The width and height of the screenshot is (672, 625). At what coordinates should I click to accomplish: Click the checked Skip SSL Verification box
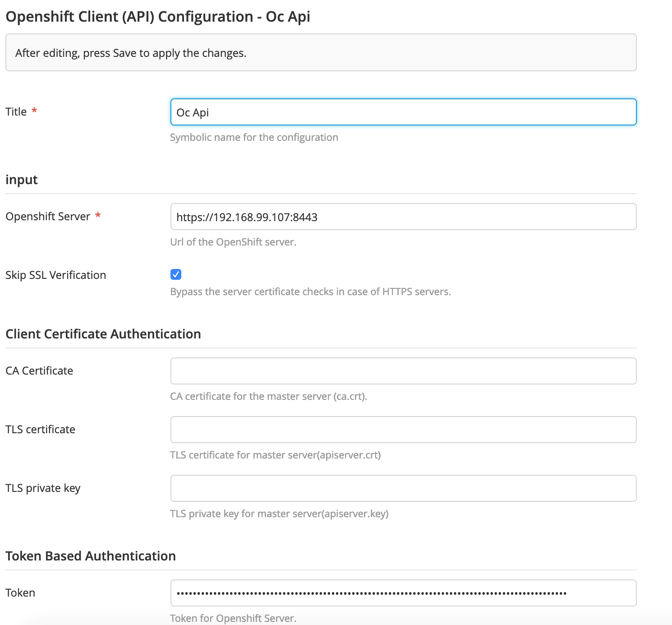click(x=176, y=274)
